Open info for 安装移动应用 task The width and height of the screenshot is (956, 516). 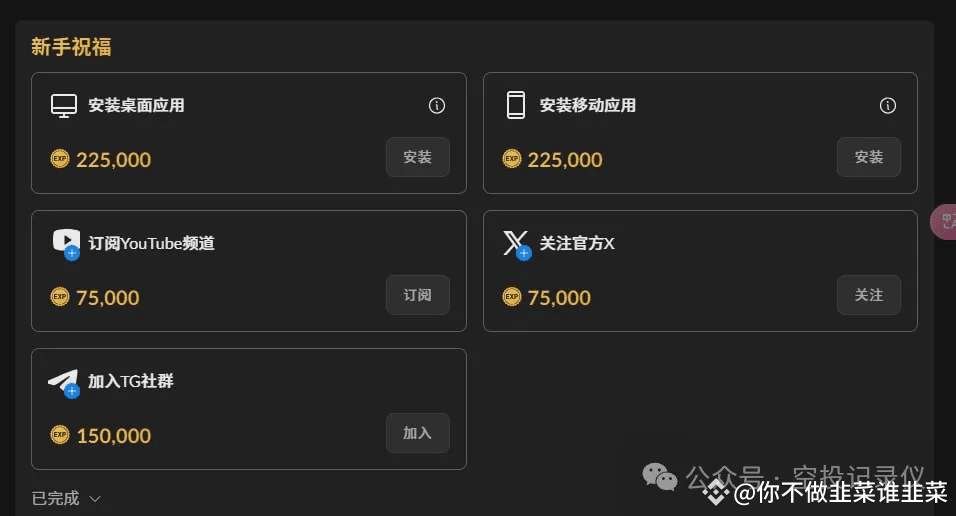tap(888, 106)
